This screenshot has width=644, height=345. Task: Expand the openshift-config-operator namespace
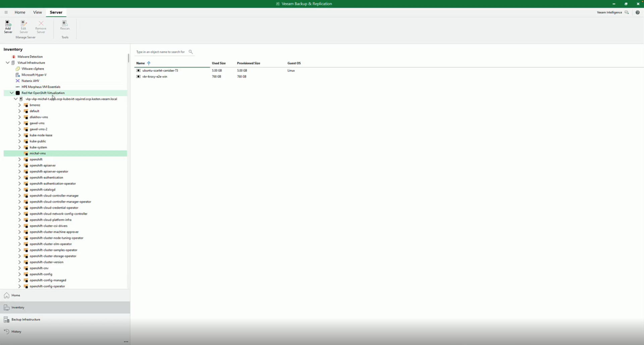pos(19,286)
